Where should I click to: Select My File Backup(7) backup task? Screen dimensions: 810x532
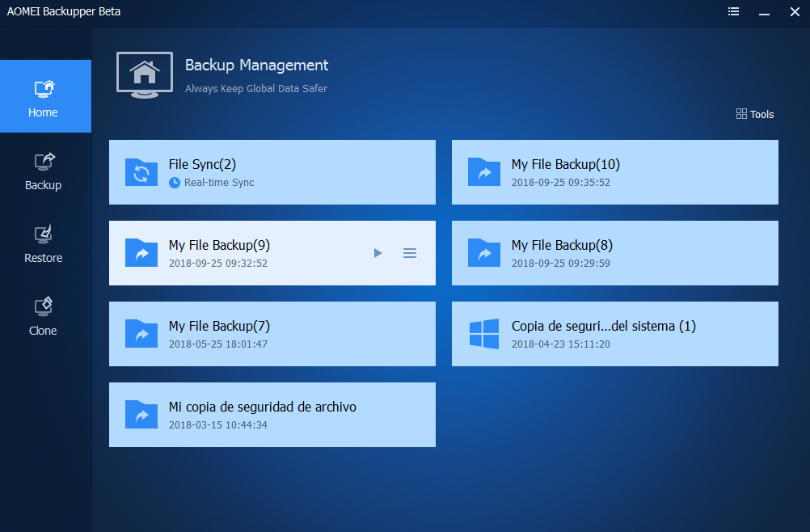(272, 333)
